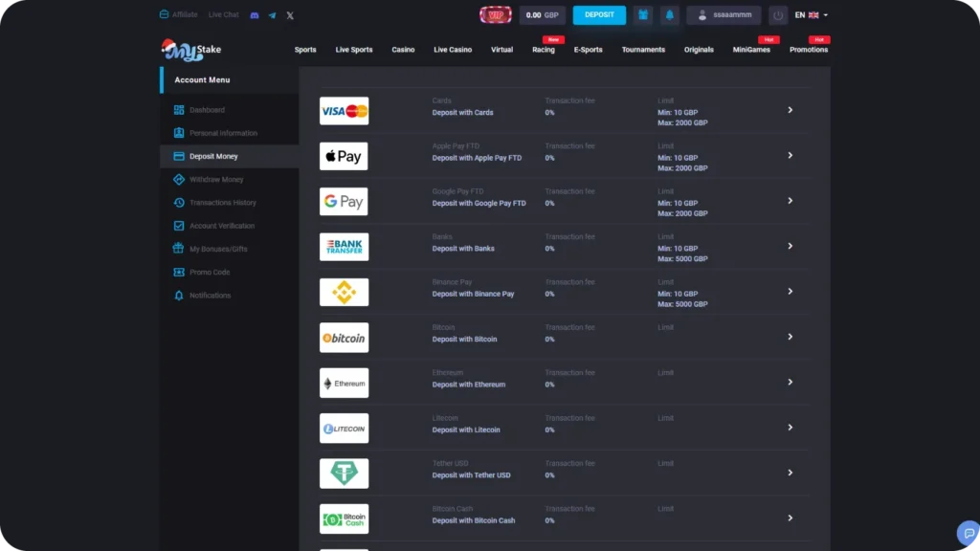980x551 pixels.
Task: Click the Google Pay logo
Action: (344, 202)
